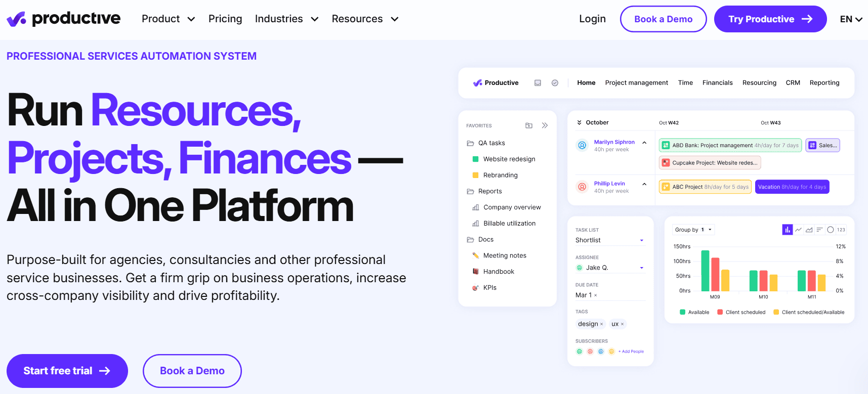This screenshot has width=868, height=394.
Task: Collapse Phillip Levin's row chevron
Action: [x=644, y=184]
